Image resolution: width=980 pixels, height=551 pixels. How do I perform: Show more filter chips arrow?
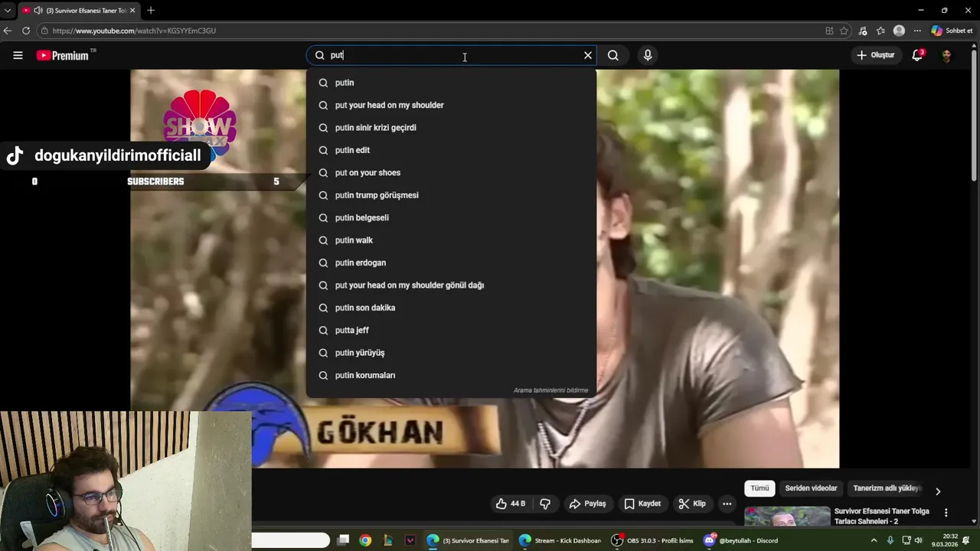coord(938,491)
